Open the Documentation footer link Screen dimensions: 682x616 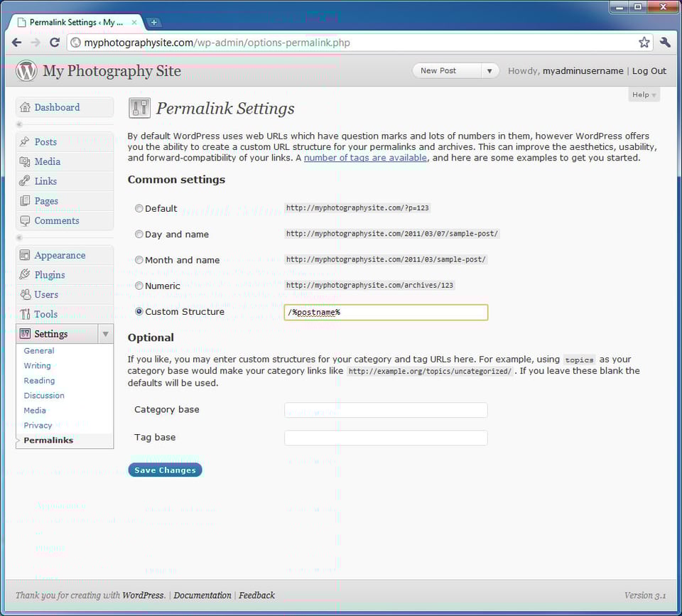point(202,595)
